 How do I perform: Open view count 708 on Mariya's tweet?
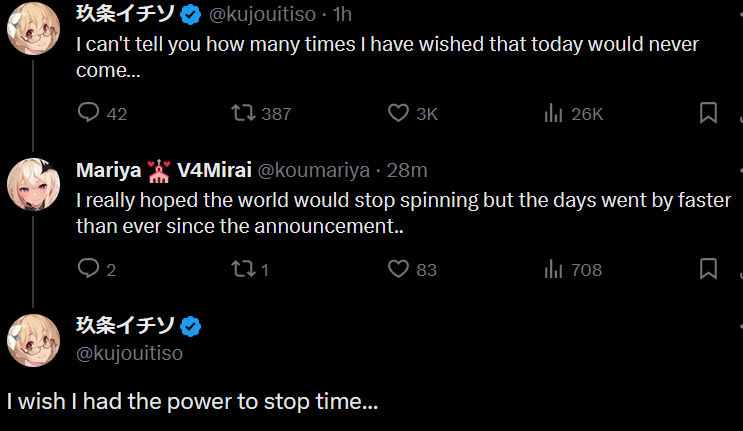point(554,268)
